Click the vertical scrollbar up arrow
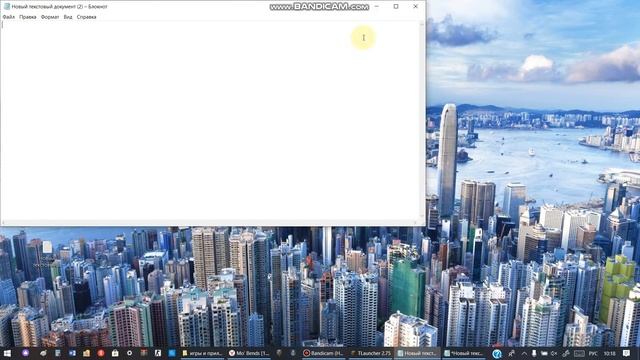 click(422, 24)
